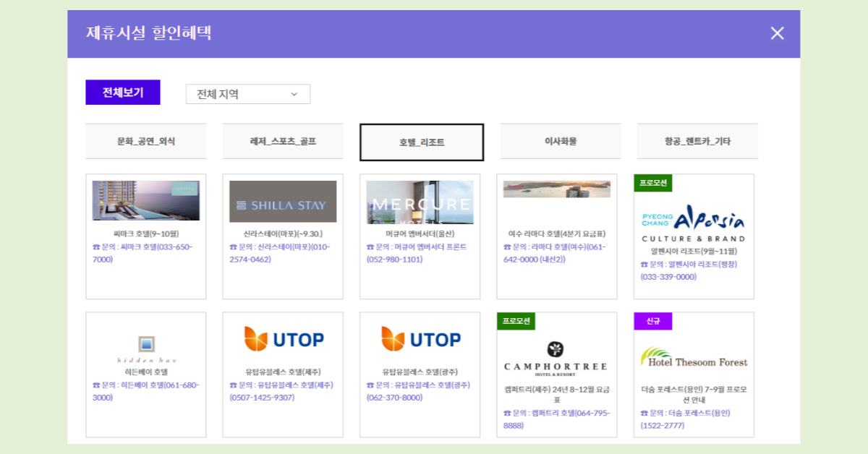The height and width of the screenshot is (454, 868).
Task: Open 알펜시아 리조트(9월~11월) title
Action: click(694, 251)
